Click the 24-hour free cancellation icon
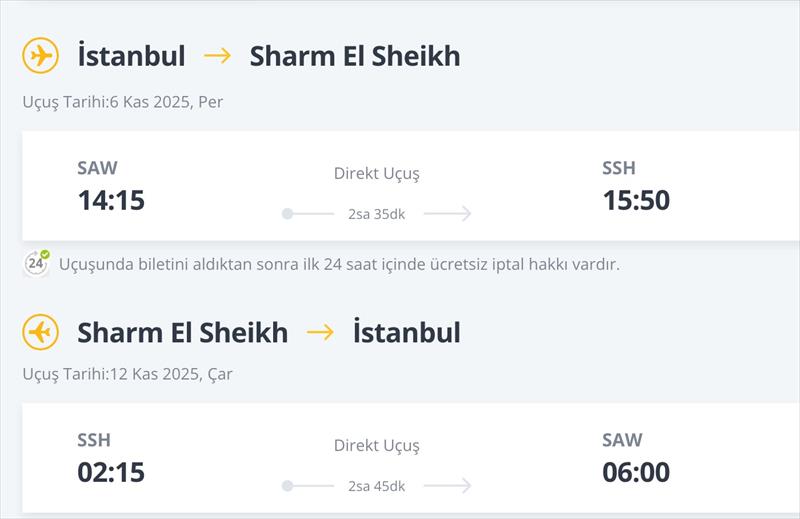The height and width of the screenshot is (519, 800). 36,263
